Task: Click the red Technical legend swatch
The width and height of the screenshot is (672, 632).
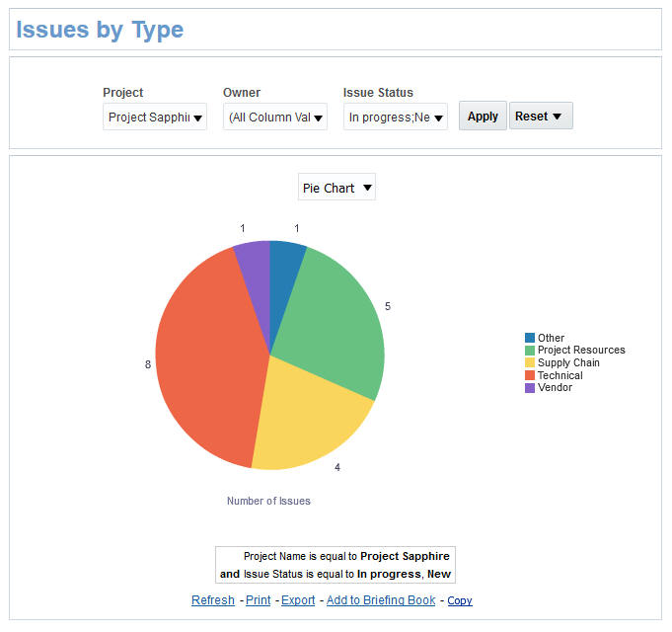Action: click(x=530, y=375)
